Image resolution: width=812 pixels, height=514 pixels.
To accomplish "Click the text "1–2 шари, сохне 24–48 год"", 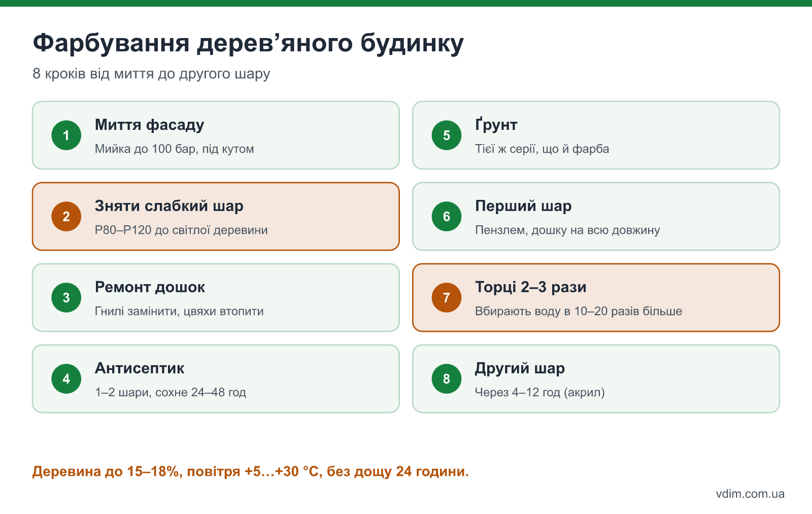I will click(171, 393).
